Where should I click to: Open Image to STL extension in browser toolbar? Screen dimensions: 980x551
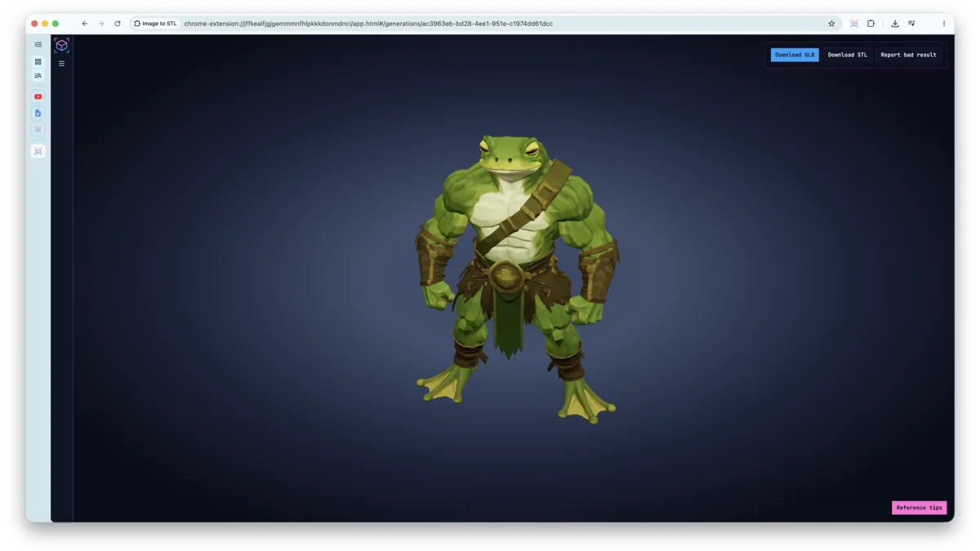pyautogui.click(x=854, y=24)
